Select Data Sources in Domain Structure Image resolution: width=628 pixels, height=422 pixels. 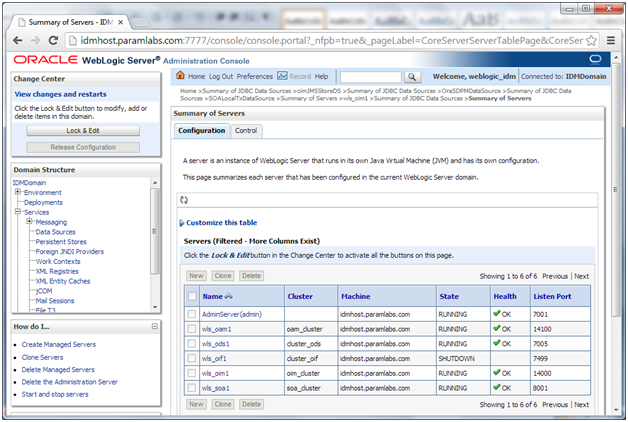pyautogui.click(x=55, y=232)
